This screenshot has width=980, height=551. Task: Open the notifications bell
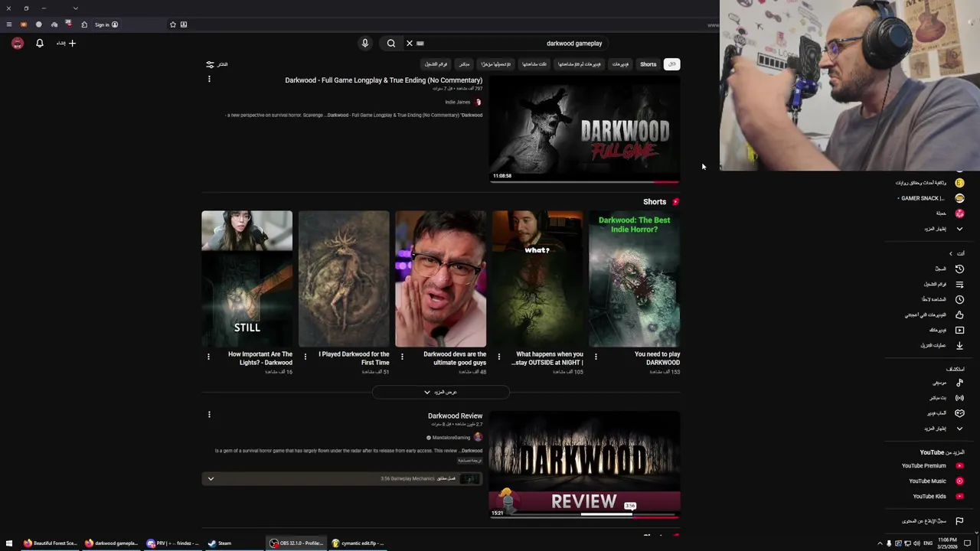[40, 44]
